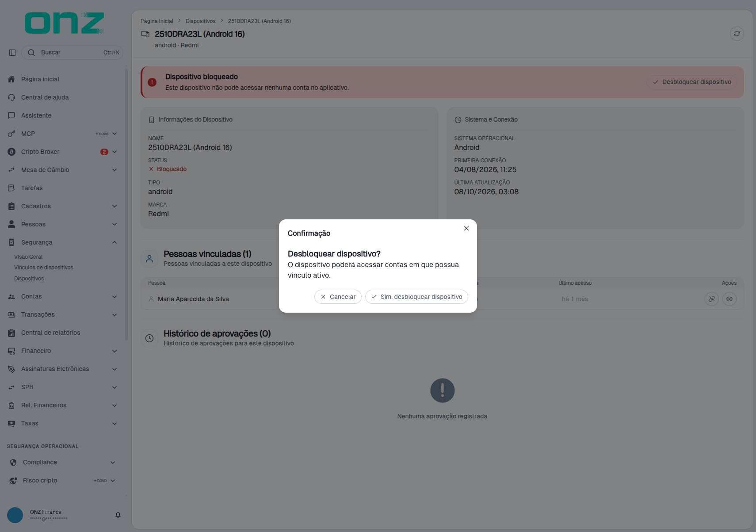This screenshot has height=532, width=756.
Task: Click the Central de ajuda headset icon
Action: coord(11,97)
